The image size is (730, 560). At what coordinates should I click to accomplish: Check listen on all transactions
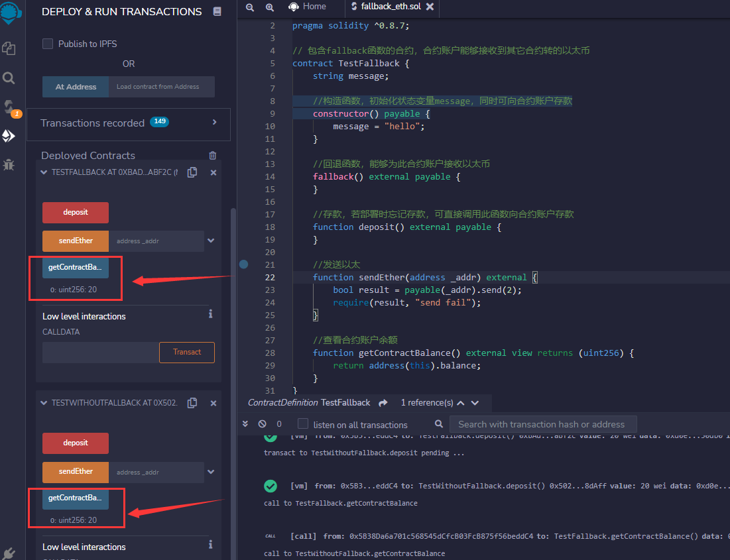point(303,424)
